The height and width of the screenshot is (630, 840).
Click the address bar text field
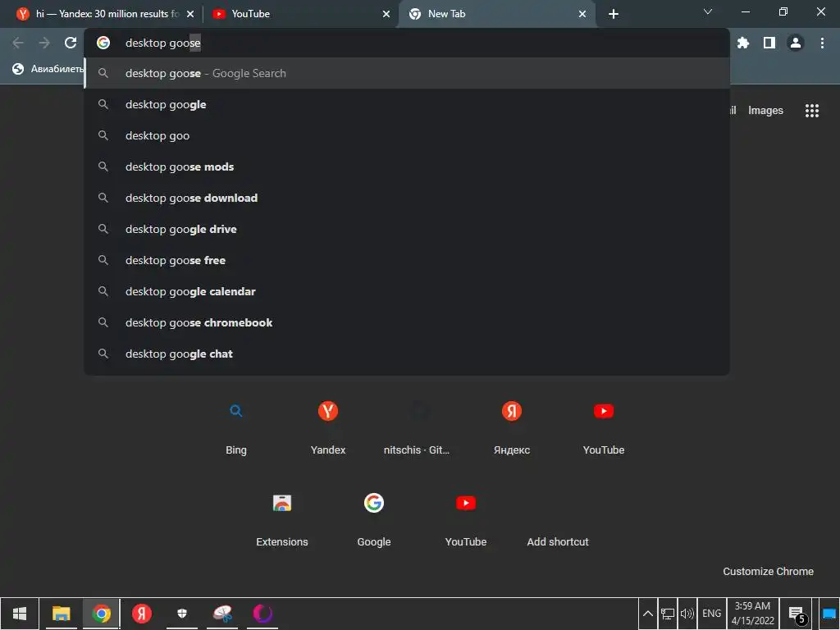[407, 43]
